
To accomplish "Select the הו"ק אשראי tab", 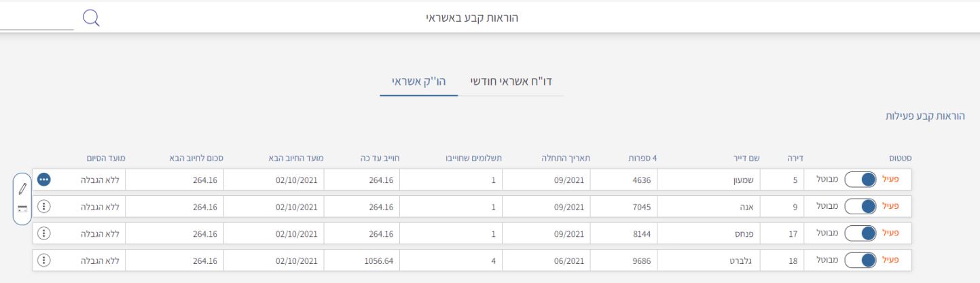I will (418, 82).
